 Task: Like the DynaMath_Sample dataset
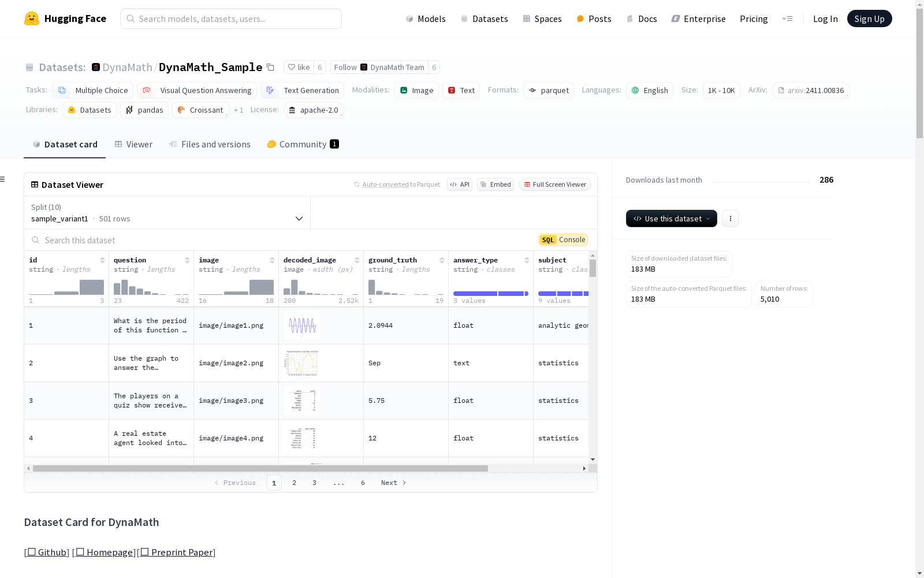coord(299,67)
